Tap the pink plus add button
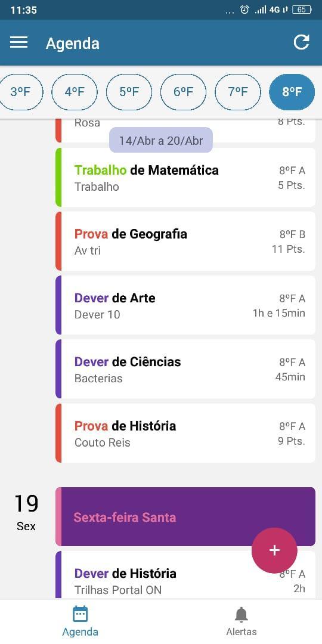322x644 pixels. click(274, 550)
